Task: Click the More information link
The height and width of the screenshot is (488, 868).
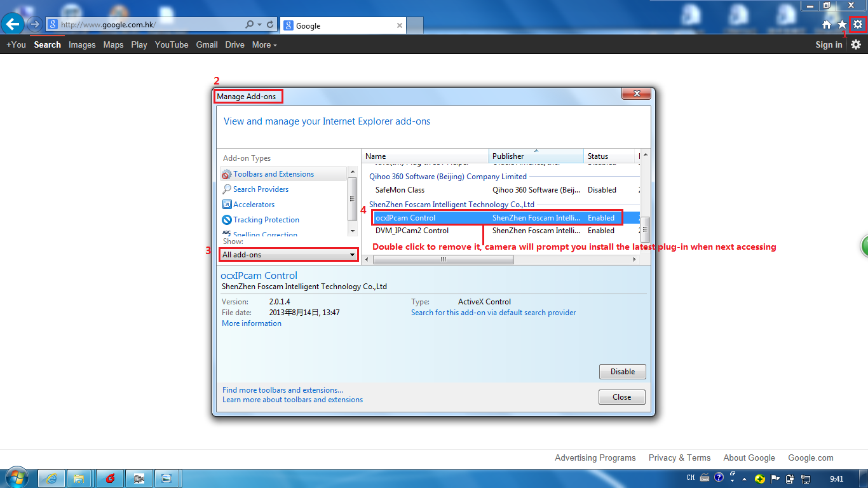Action: (252, 323)
